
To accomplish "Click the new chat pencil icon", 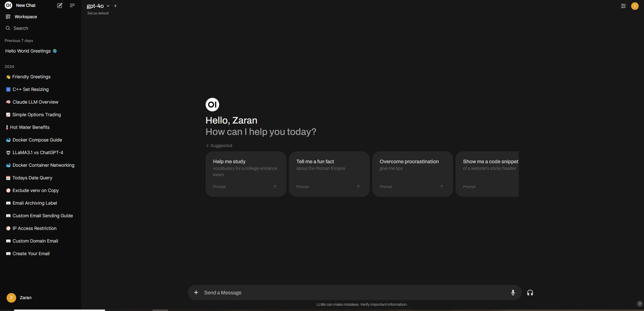I will pos(60,6).
